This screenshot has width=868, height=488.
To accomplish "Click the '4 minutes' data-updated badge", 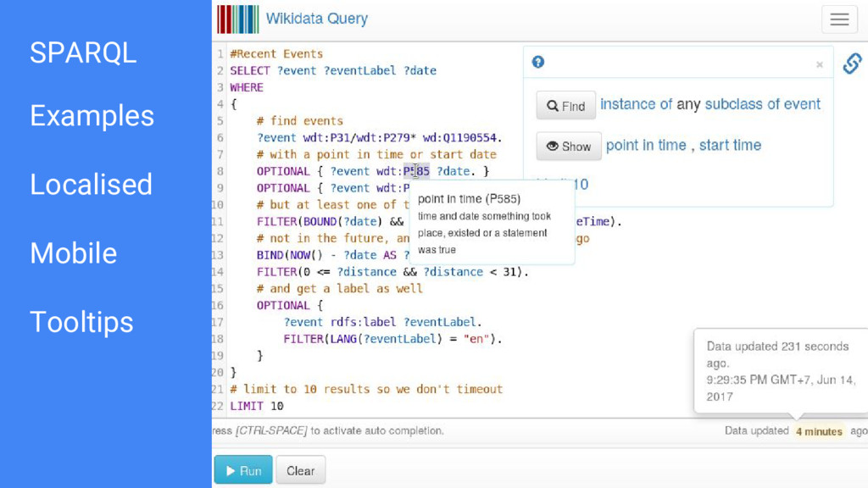I will [819, 431].
